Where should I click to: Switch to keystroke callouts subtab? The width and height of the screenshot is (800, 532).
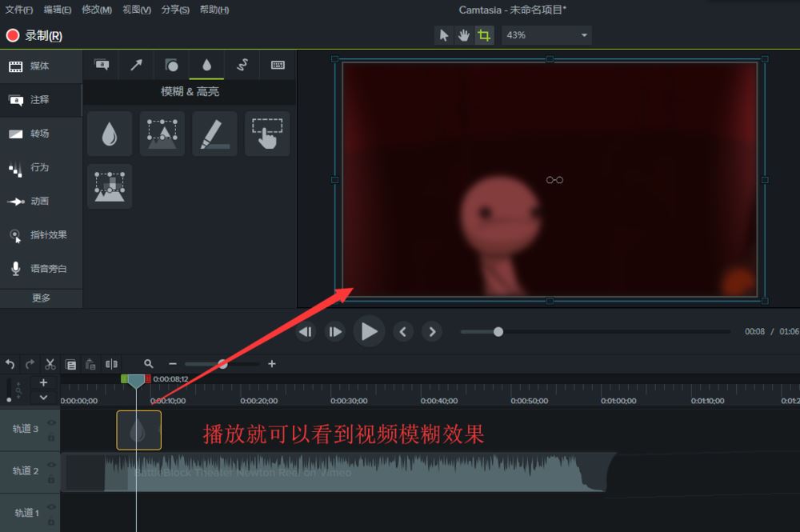pyautogui.click(x=278, y=65)
